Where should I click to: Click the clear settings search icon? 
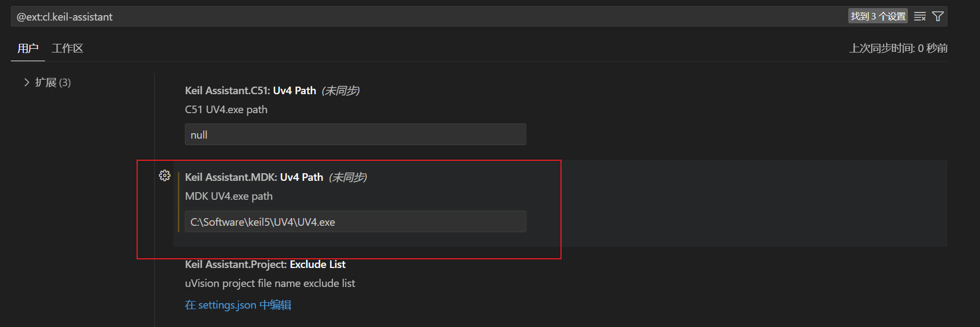(920, 17)
